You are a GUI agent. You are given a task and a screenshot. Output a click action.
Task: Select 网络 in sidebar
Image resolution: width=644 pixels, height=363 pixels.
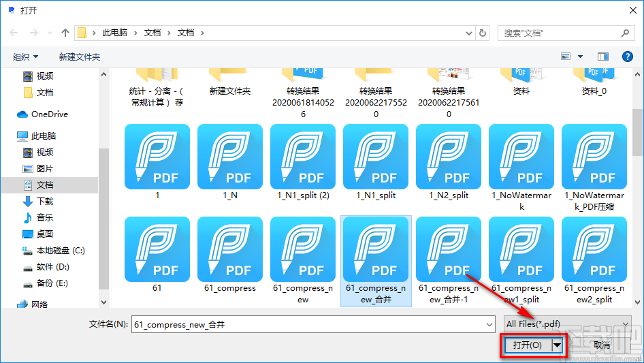(x=33, y=304)
